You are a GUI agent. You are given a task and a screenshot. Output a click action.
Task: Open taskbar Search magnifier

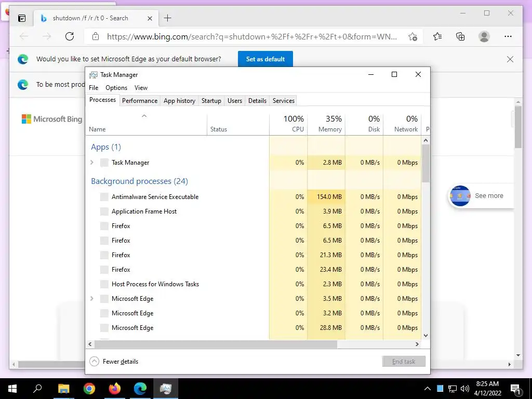click(x=37, y=389)
